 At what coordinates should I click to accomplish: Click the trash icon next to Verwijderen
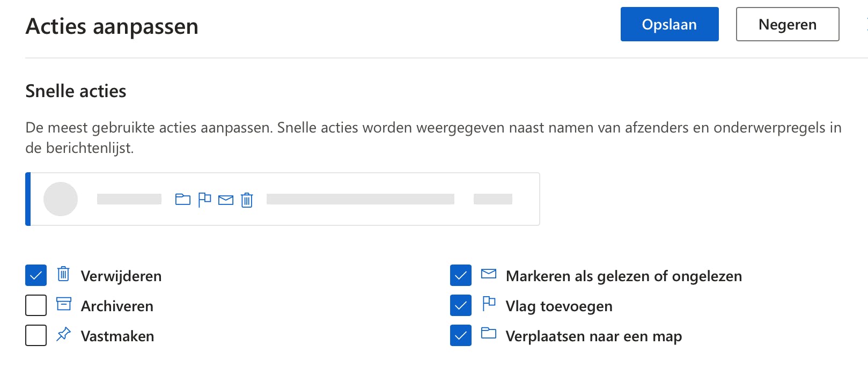tap(63, 275)
